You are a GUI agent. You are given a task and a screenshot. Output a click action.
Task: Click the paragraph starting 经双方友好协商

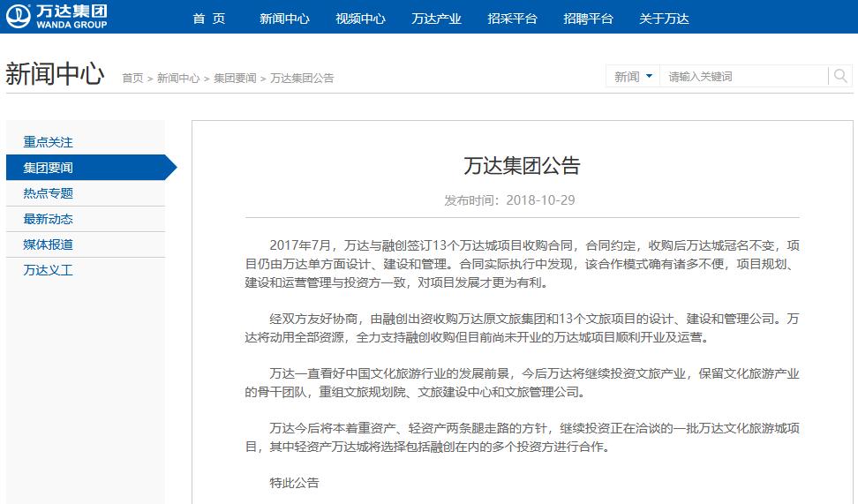click(x=522, y=327)
